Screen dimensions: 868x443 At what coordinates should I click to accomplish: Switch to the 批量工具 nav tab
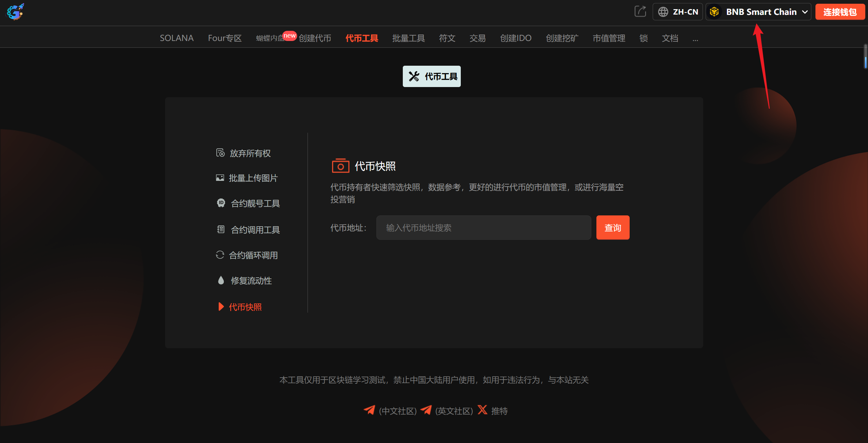click(408, 38)
